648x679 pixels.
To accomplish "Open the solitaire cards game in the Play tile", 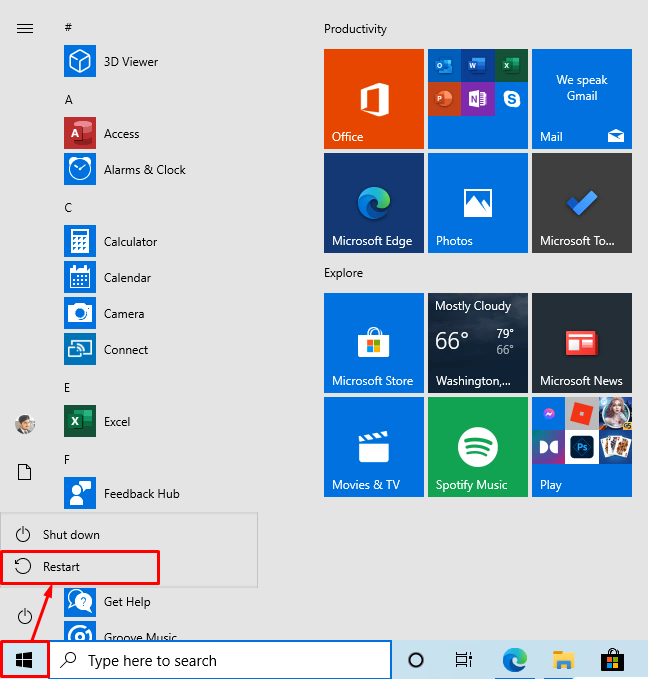I will click(616, 447).
